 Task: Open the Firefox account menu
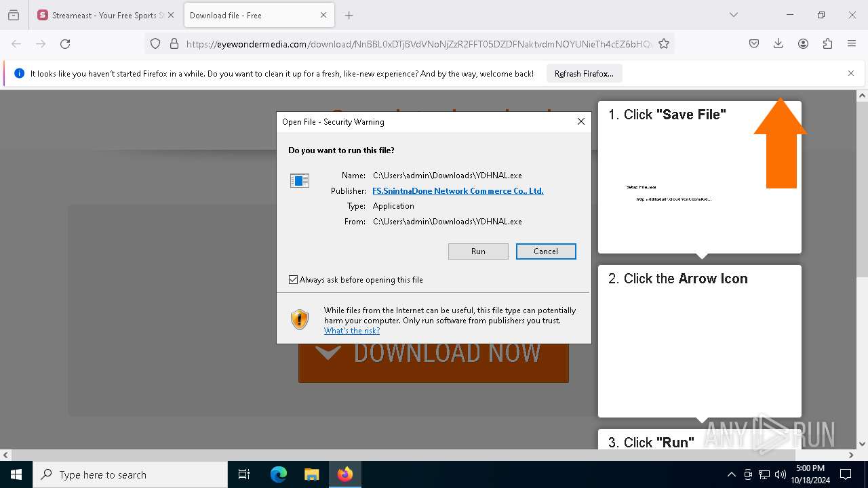click(803, 43)
